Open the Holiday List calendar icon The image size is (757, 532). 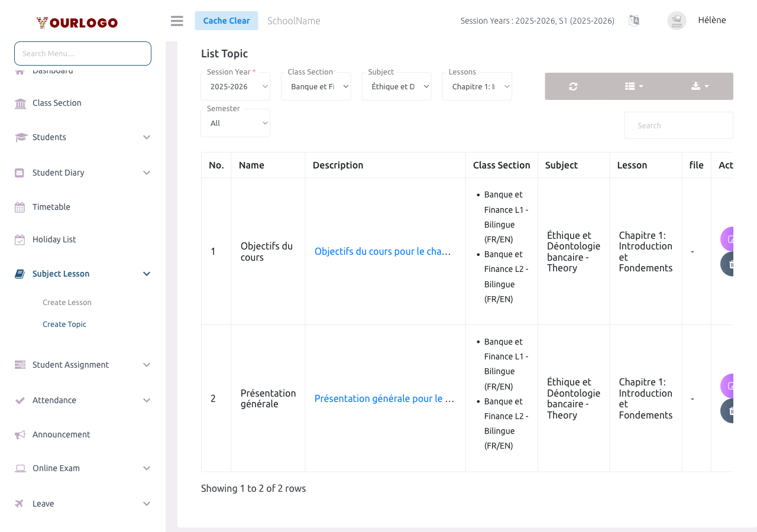click(x=20, y=239)
